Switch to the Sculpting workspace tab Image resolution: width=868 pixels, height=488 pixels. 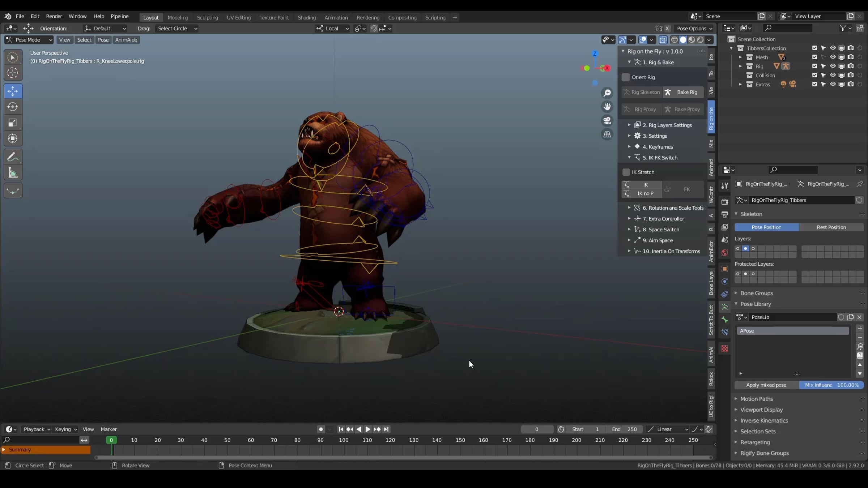pyautogui.click(x=207, y=17)
